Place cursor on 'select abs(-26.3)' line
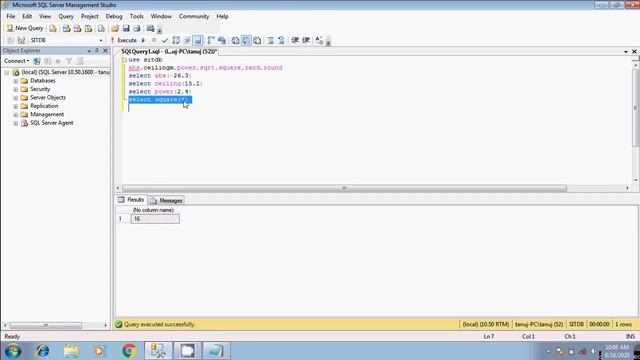The width and height of the screenshot is (640, 360). pos(160,76)
